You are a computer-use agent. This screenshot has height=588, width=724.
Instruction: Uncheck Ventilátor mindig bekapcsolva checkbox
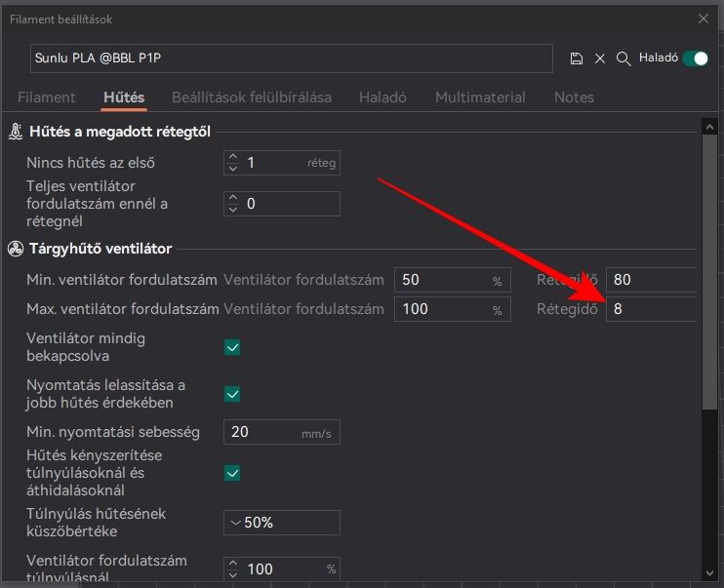232,347
